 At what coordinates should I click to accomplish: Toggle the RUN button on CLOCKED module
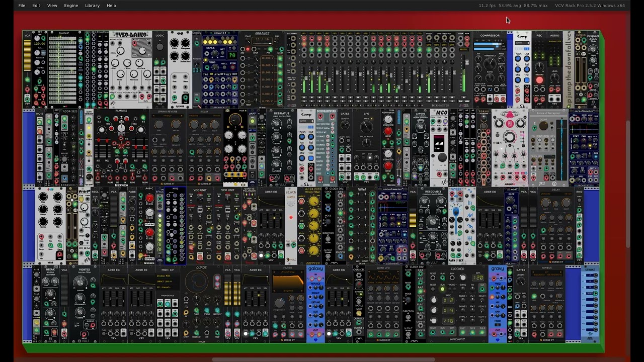click(x=442, y=289)
